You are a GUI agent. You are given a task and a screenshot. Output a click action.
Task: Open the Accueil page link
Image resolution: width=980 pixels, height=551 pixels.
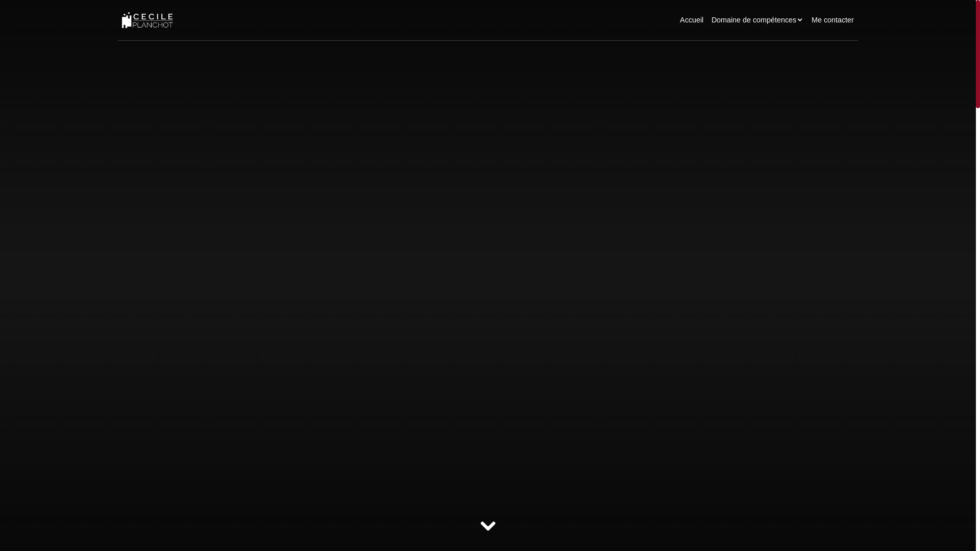[691, 20]
